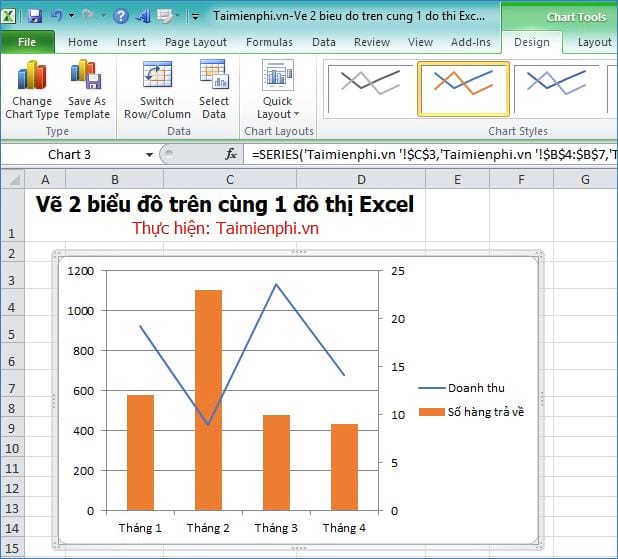The image size is (618, 559).
Task: Click the Insert Function fx icon
Action: click(231, 154)
